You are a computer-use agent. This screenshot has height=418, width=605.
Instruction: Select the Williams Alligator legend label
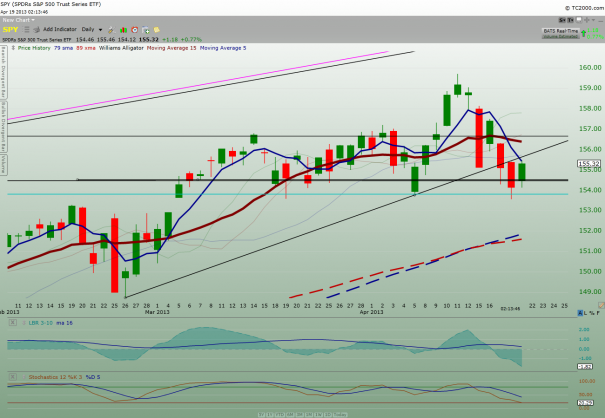121,48
